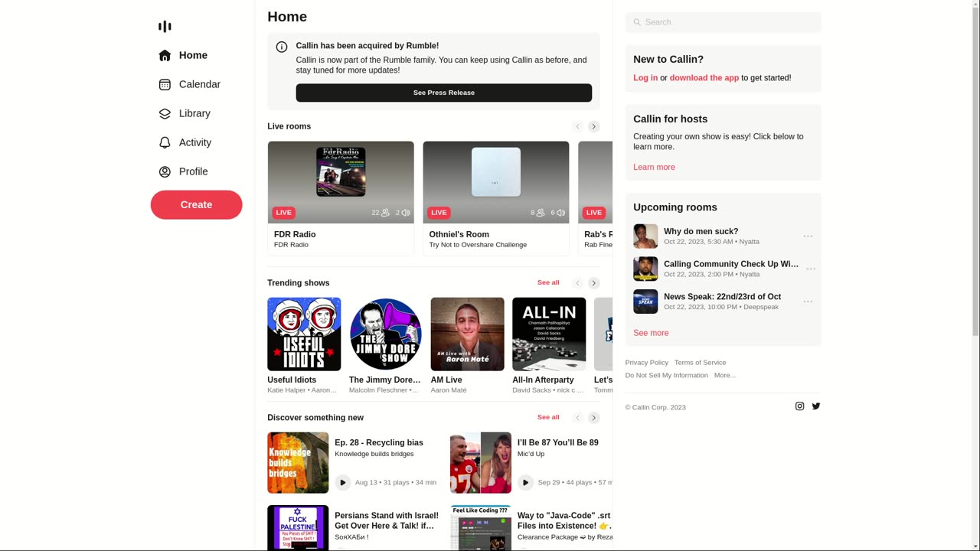Open Instagram icon in footer
The height and width of the screenshot is (551, 980).
(799, 406)
